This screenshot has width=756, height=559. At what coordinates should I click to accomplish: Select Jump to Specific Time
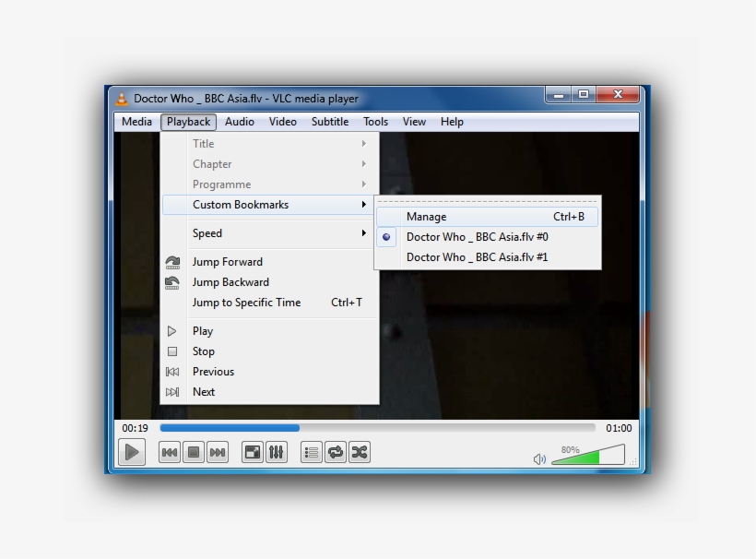point(269,303)
